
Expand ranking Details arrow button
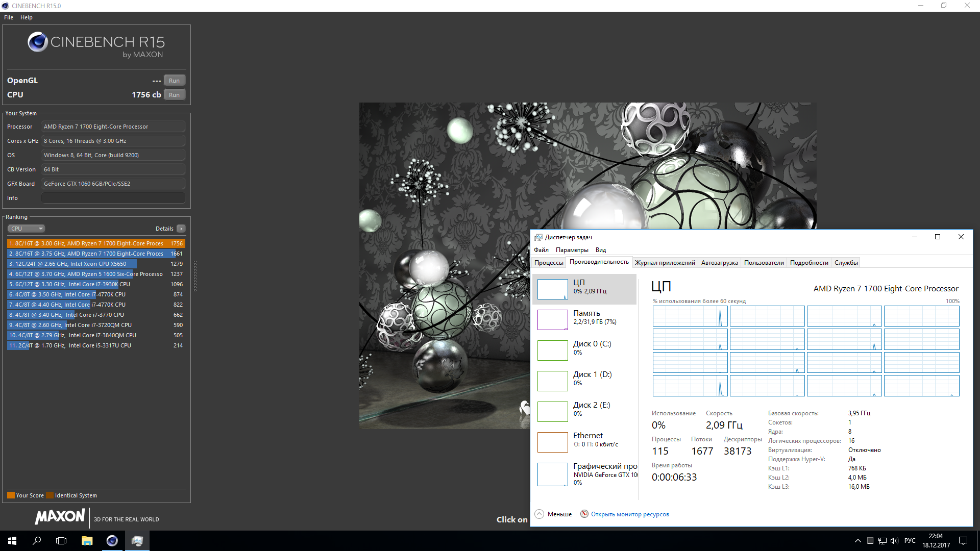tap(181, 229)
